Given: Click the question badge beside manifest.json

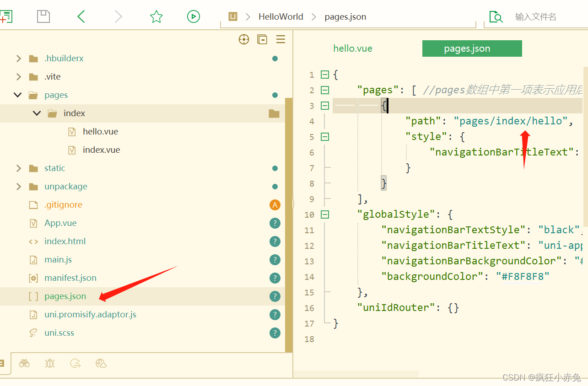Looking at the screenshot, I should pos(275,278).
